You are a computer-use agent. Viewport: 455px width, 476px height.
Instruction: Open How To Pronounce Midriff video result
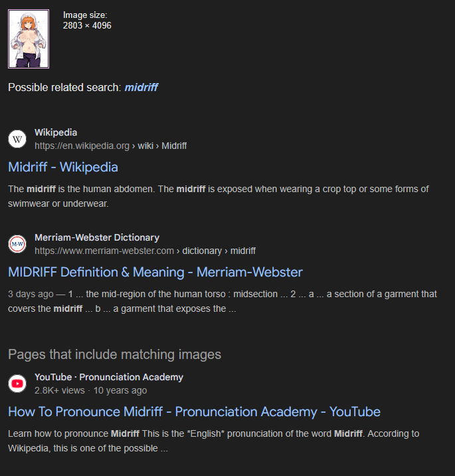(194, 412)
